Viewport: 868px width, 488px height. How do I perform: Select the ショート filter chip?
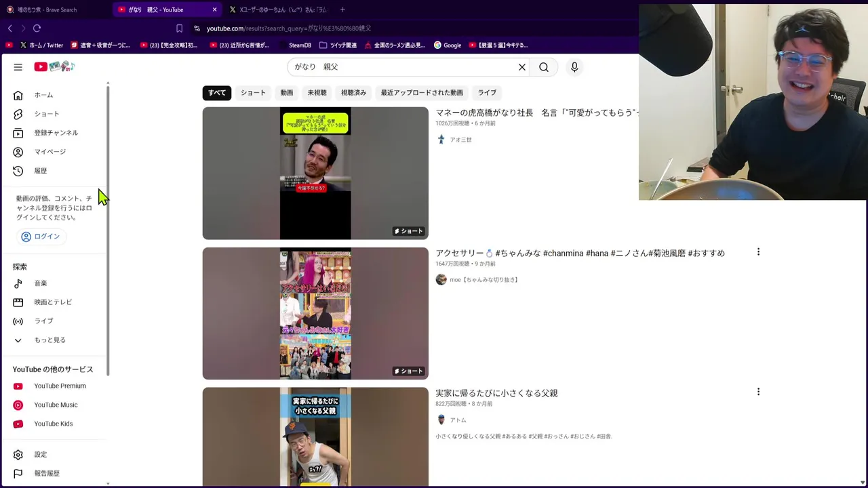coord(253,93)
